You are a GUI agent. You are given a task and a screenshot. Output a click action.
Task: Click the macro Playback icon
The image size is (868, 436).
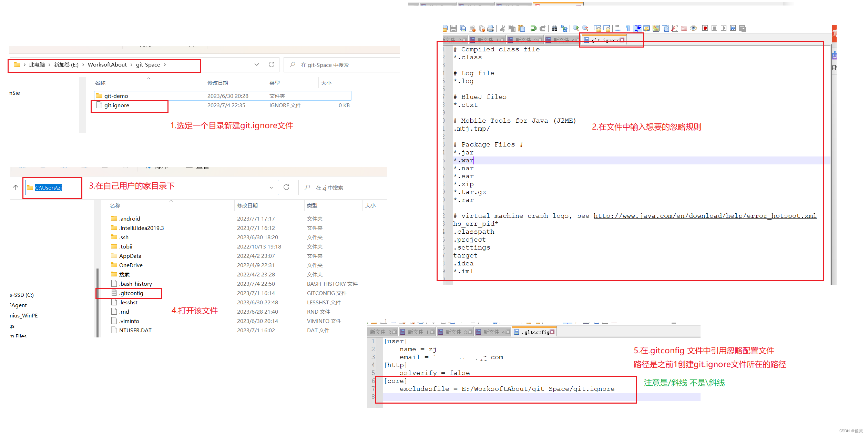click(x=724, y=28)
